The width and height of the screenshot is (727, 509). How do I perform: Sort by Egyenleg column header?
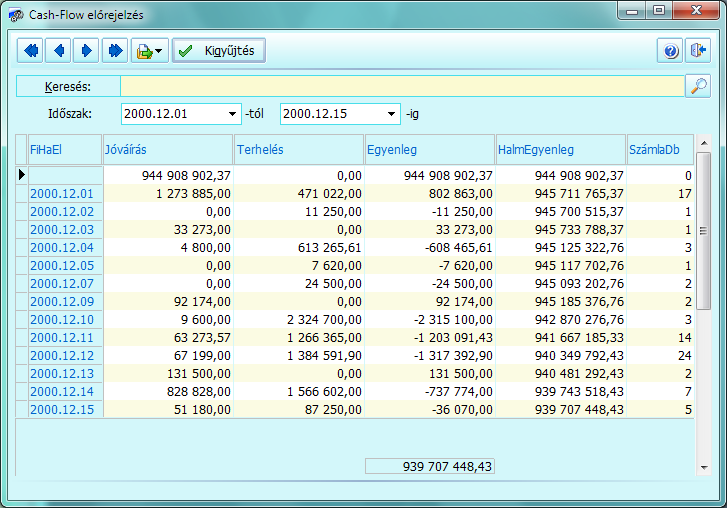tap(430, 149)
